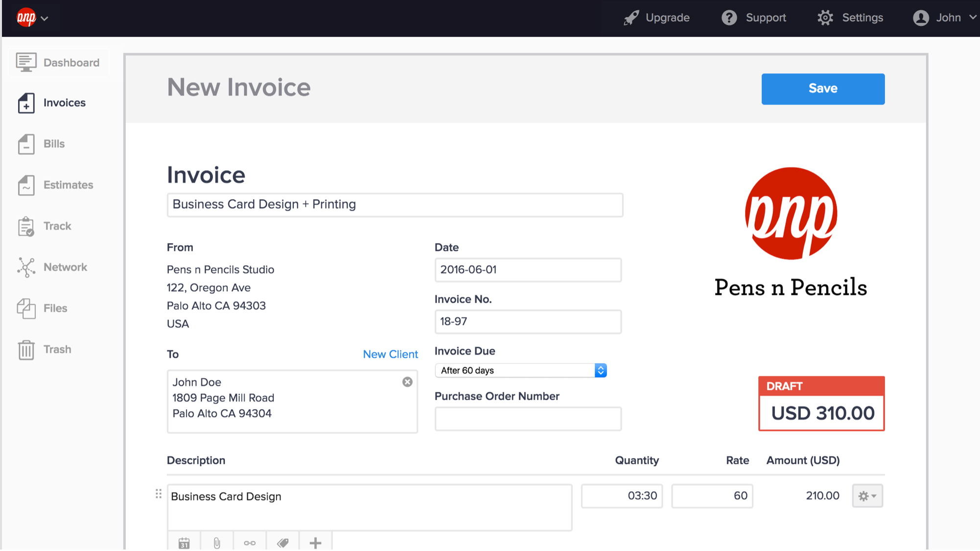Click the amount value 210.00
The height and width of the screenshot is (551, 980).
click(822, 496)
